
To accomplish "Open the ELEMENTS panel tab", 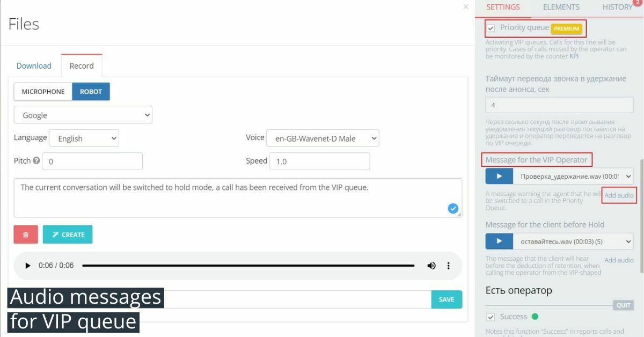I will (561, 7).
